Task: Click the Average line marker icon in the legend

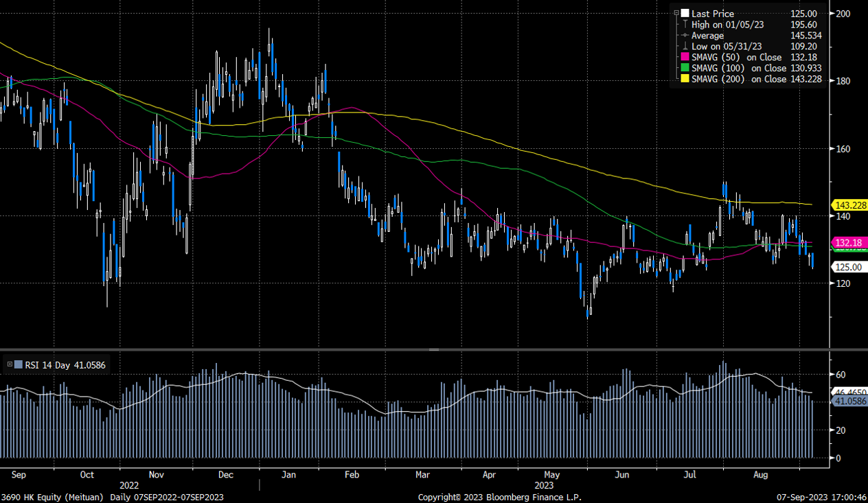Action: coord(685,35)
